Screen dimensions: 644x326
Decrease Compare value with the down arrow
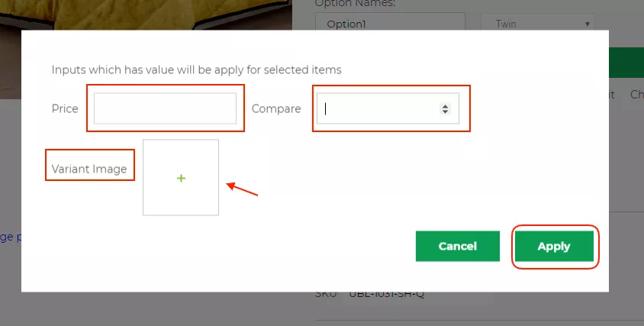pos(445,111)
